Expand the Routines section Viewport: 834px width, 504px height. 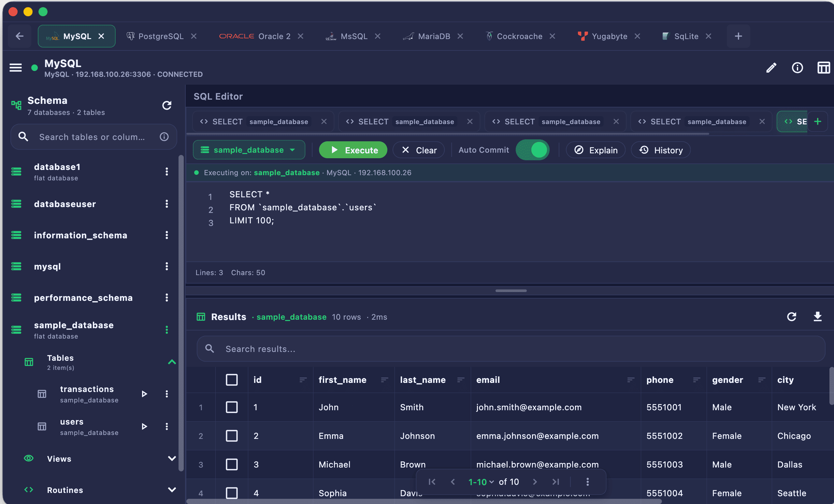[172, 490]
